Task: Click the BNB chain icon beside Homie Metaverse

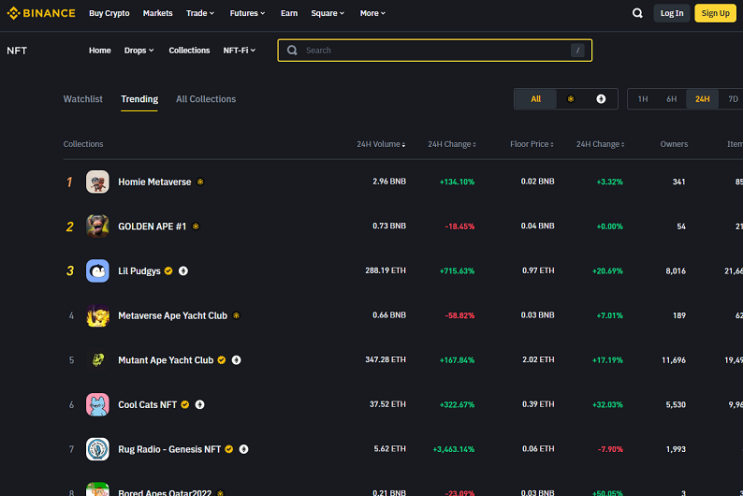Action: point(200,182)
